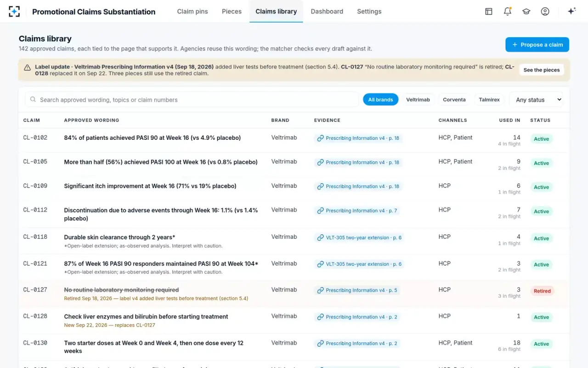Click the Propose a claim button
588x368 pixels.
(537, 45)
